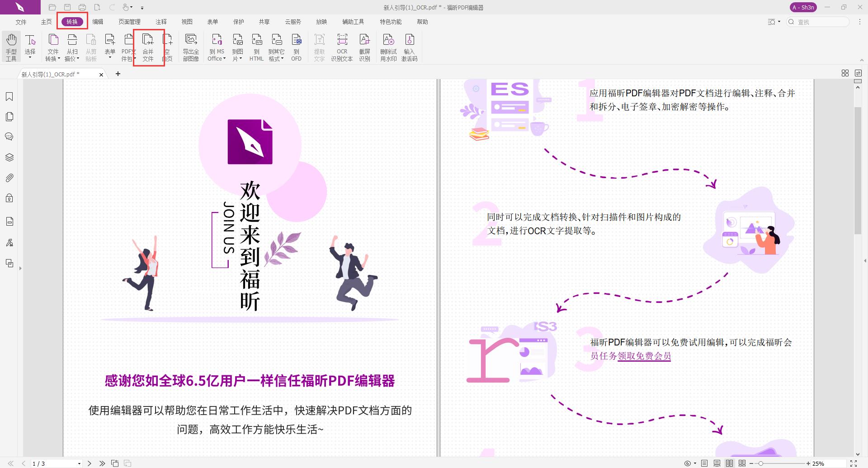Open the 文件转换 dropdown
This screenshot has width=868, height=468.
(59, 58)
